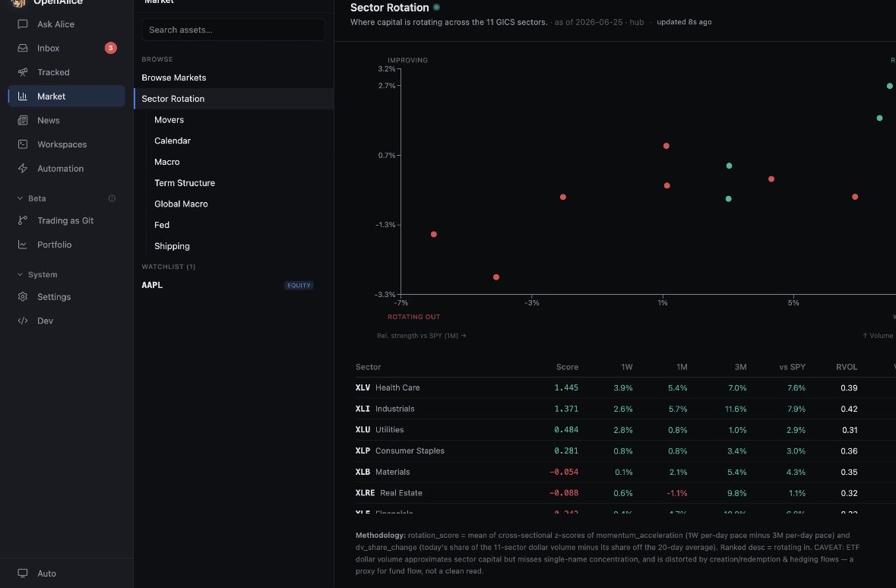Select the XLP Consumer Staples row

click(625, 450)
